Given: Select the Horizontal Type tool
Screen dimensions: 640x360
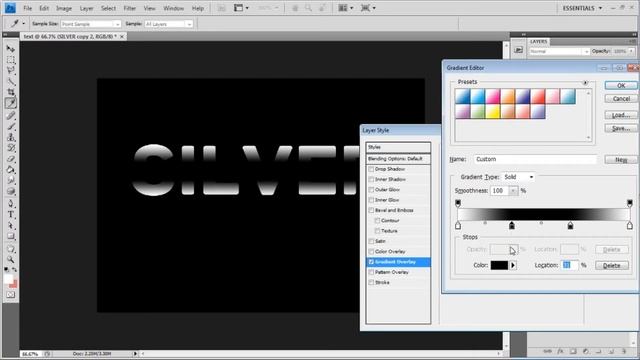Looking at the screenshot, I should (x=11, y=215).
